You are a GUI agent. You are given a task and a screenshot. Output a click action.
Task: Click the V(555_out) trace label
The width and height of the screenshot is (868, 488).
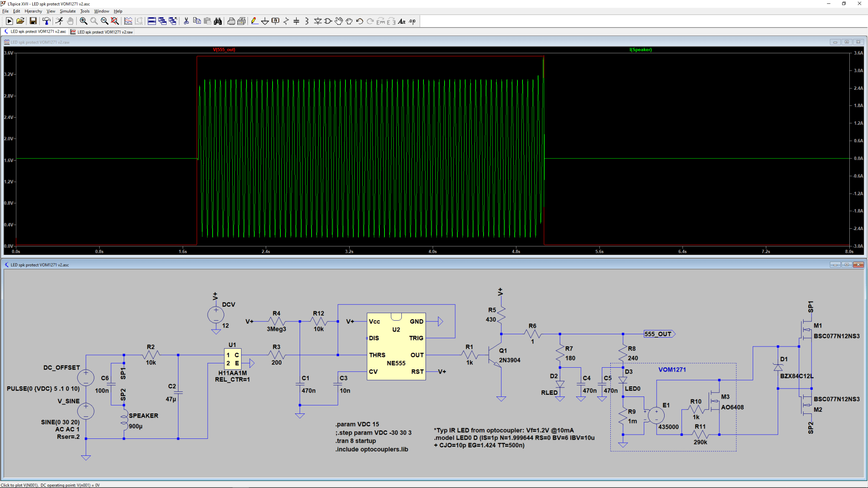[224, 50]
